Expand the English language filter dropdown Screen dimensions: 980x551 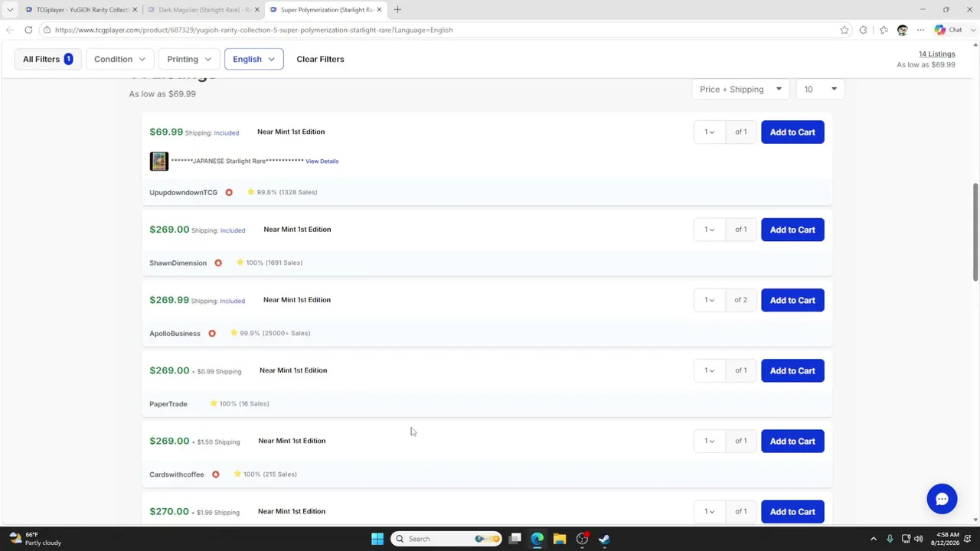[x=253, y=59]
